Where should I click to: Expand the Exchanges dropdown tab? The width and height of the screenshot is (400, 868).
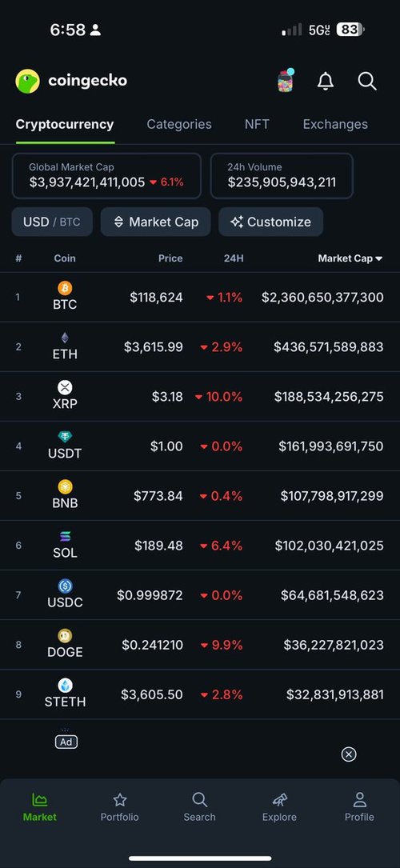(335, 125)
